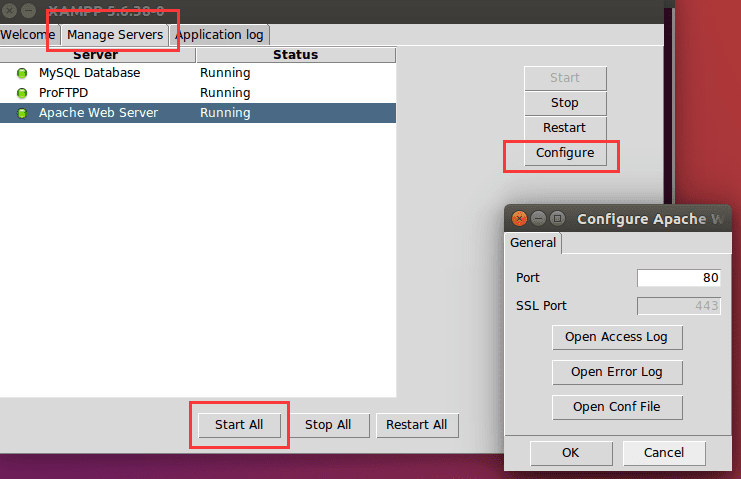741x479 pixels.
Task: Select the ProFTPD row
Action: click(198, 93)
